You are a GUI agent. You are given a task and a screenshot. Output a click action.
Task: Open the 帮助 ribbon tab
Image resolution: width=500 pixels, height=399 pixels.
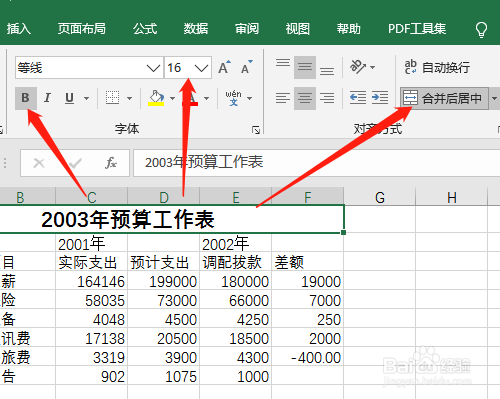coord(349,29)
